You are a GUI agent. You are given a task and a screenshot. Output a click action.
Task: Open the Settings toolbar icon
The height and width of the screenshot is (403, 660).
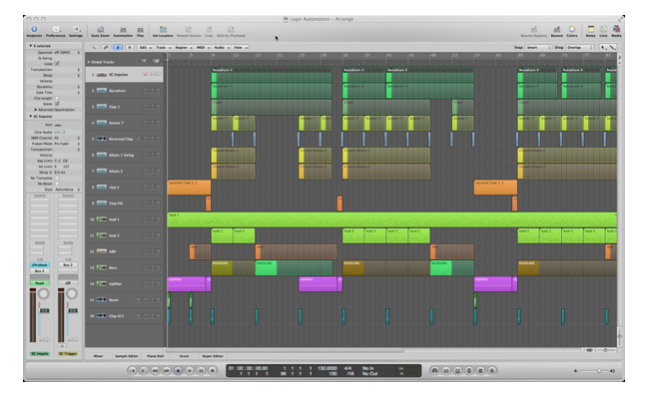76,31
